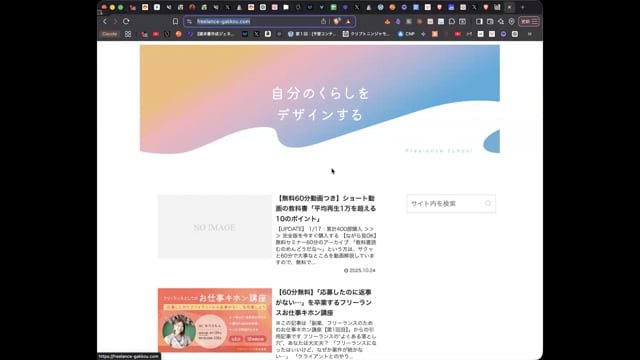The height and width of the screenshot is (360, 640).
Task: Open the CNP bookmark
Action: [x=406, y=34]
